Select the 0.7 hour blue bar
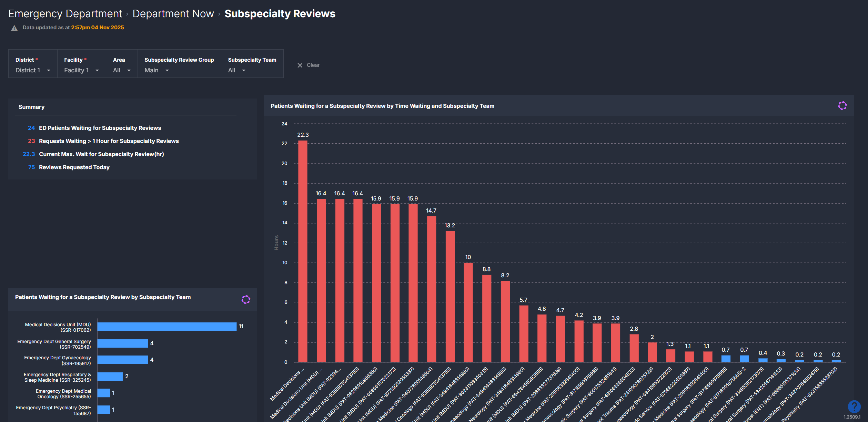 pyautogui.click(x=726, y=359)
